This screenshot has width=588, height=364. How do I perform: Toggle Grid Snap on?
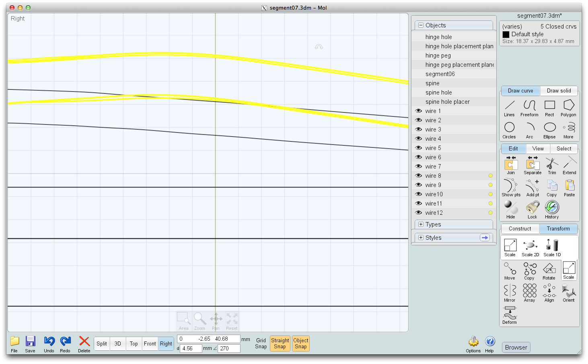261,343
